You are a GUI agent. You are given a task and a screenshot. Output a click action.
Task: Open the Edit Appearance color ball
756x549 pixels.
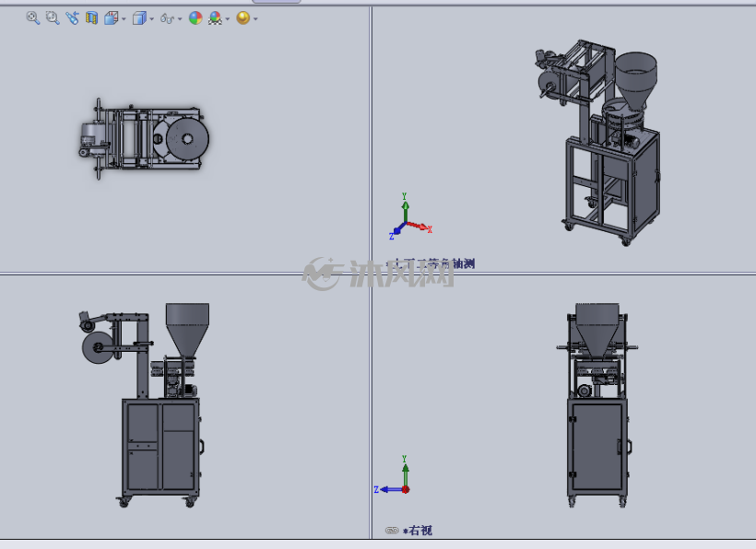195,18
